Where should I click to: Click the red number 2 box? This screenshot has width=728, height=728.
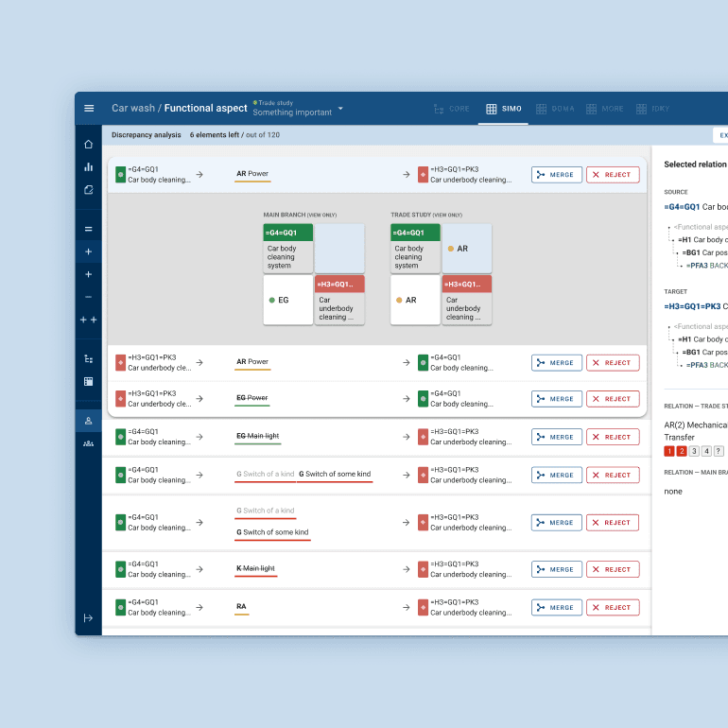[x=682, y=451]
